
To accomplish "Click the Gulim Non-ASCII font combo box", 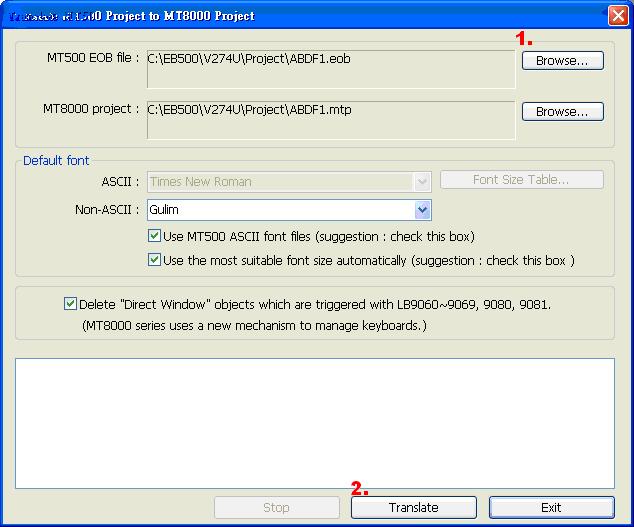I will [289, 210].
